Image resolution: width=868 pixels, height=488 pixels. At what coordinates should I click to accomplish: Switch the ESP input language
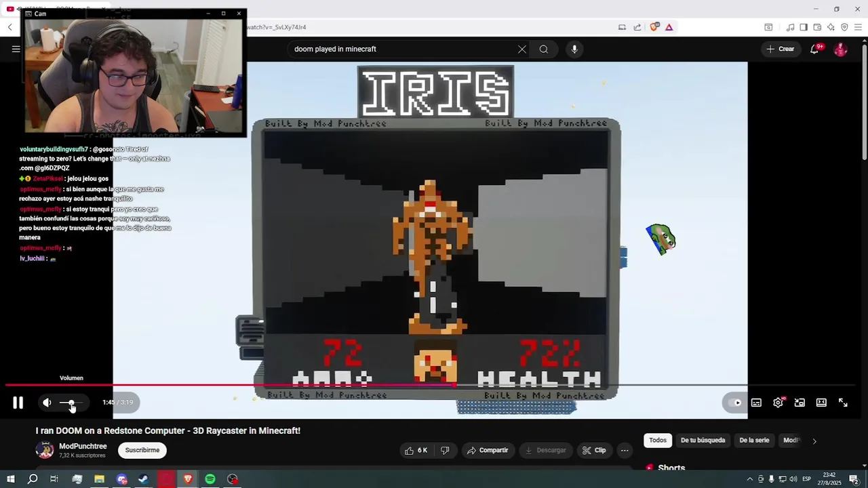[806, 479]
